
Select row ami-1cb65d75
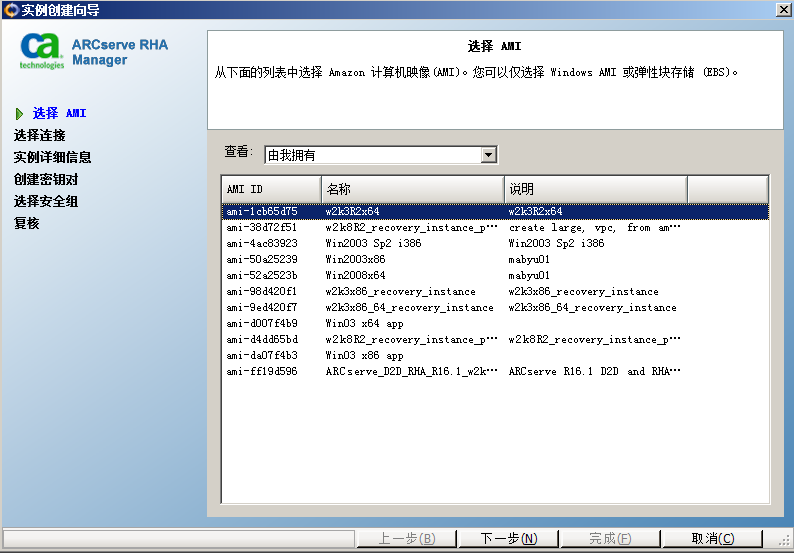pos(495,211)
